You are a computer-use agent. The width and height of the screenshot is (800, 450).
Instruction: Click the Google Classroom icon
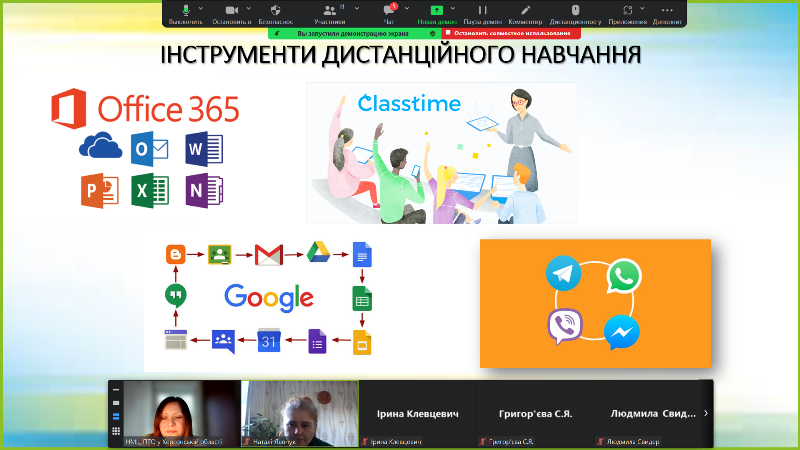coord(220,254)
